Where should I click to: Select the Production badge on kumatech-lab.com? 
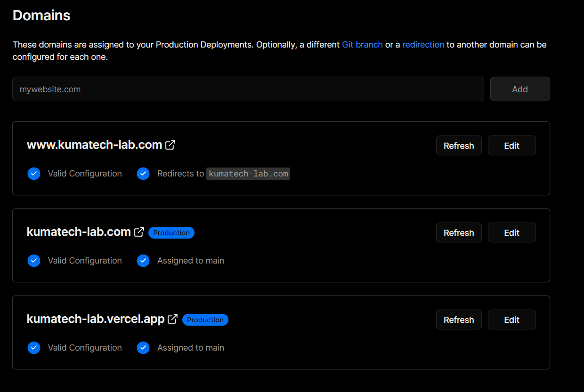171,232
